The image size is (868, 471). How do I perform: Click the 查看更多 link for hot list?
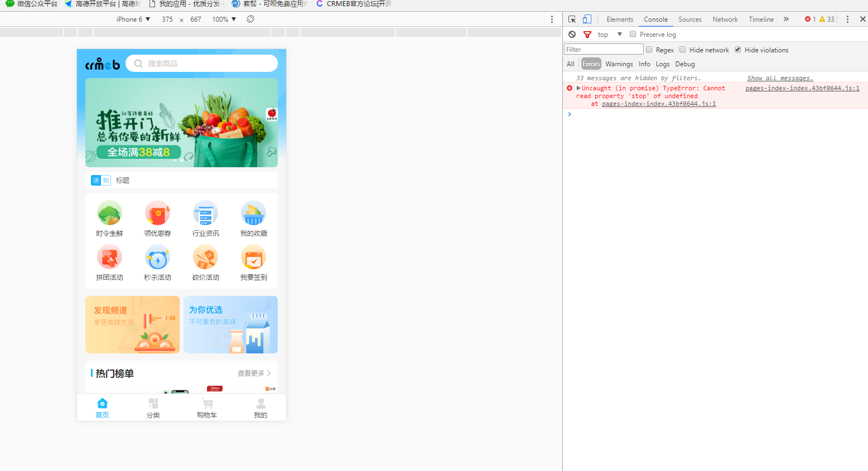tap(254, 373)
